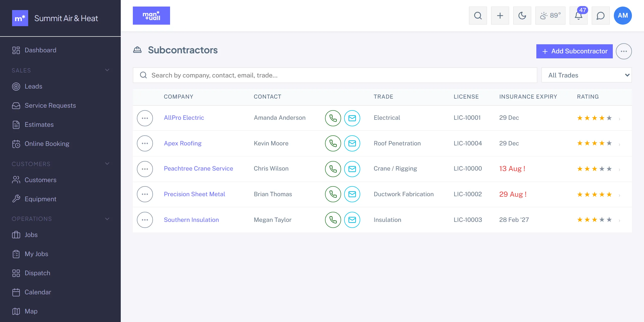644x322 pixels.
Task: Click Add Subcontractor button
Action: coord(574,51)
